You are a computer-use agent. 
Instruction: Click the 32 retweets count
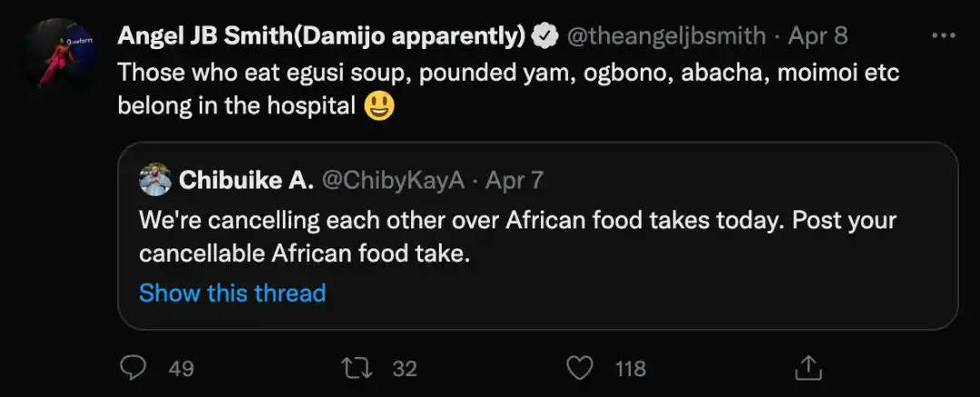pos(404,368)
